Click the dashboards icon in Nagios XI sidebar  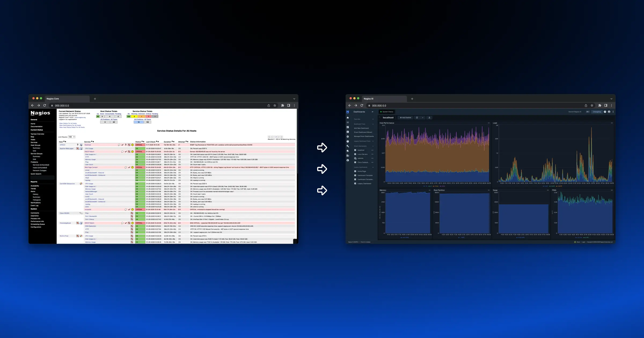coord(348,127)
